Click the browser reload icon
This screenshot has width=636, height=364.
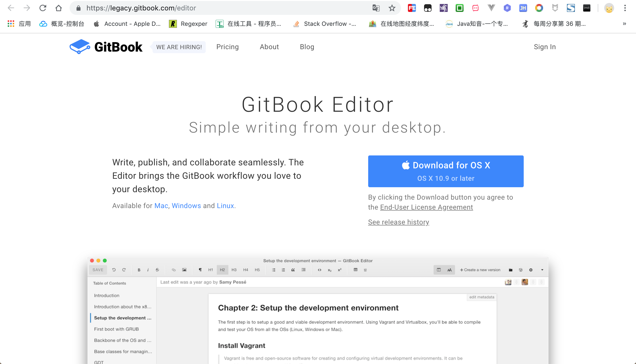[x=43, y=8]
